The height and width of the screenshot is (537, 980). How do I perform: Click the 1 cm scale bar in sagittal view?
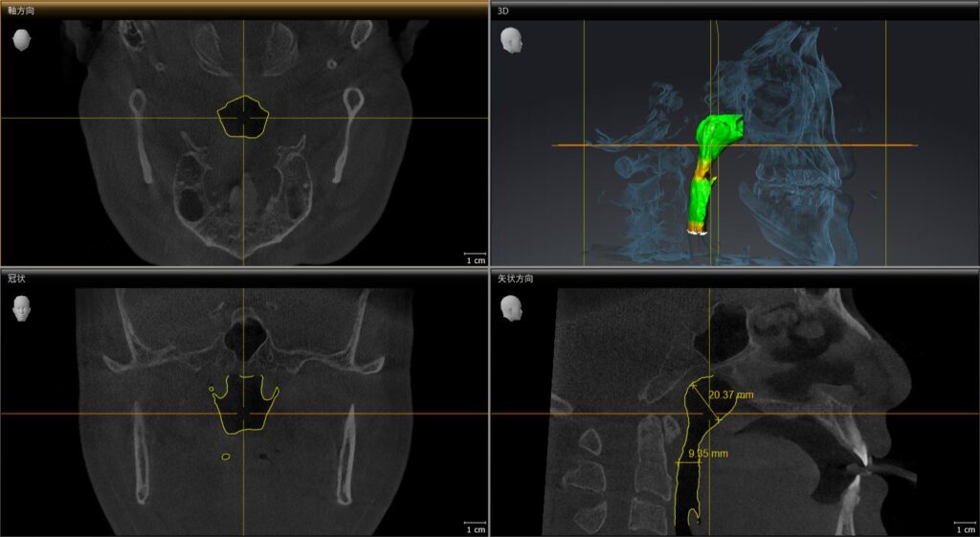tap(964, 527)
